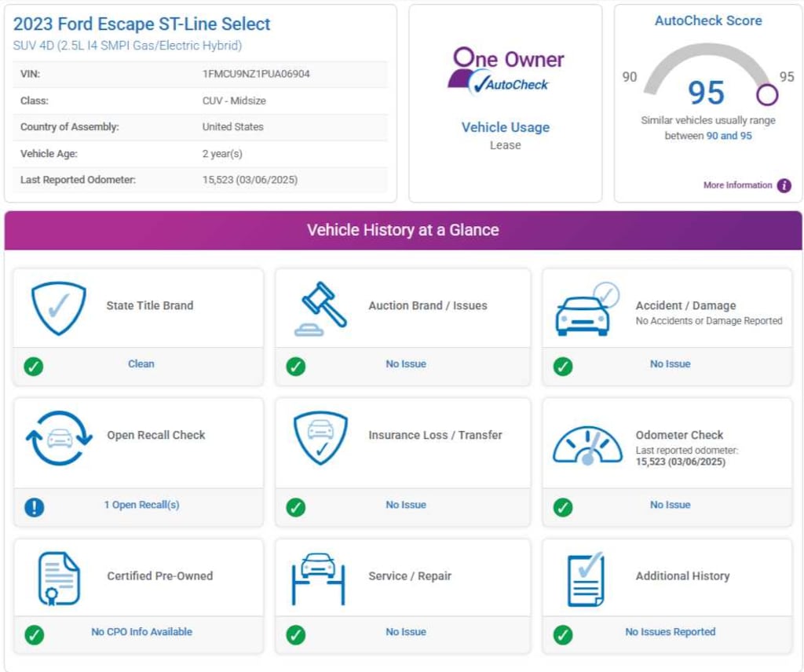Click the One Owner AutoCheck logo
The height and width of the screenshot is (672, 804).
click(506, 71)
